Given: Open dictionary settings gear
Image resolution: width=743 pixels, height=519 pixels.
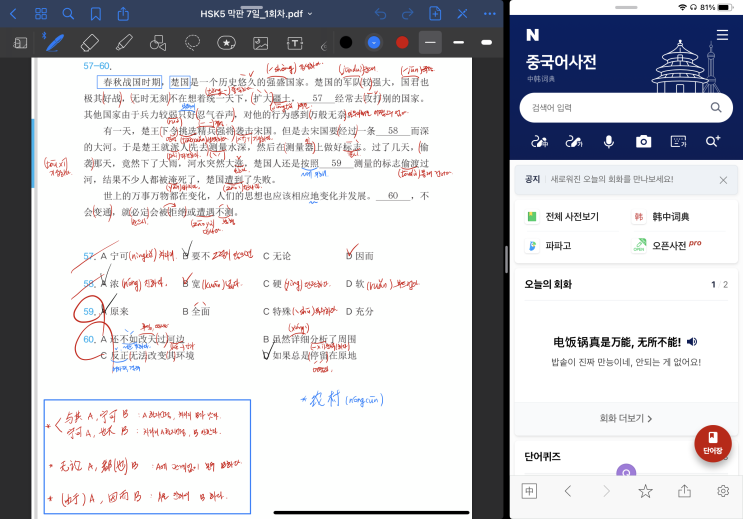Looking at the screenshot, I should [x=723, y=491].
